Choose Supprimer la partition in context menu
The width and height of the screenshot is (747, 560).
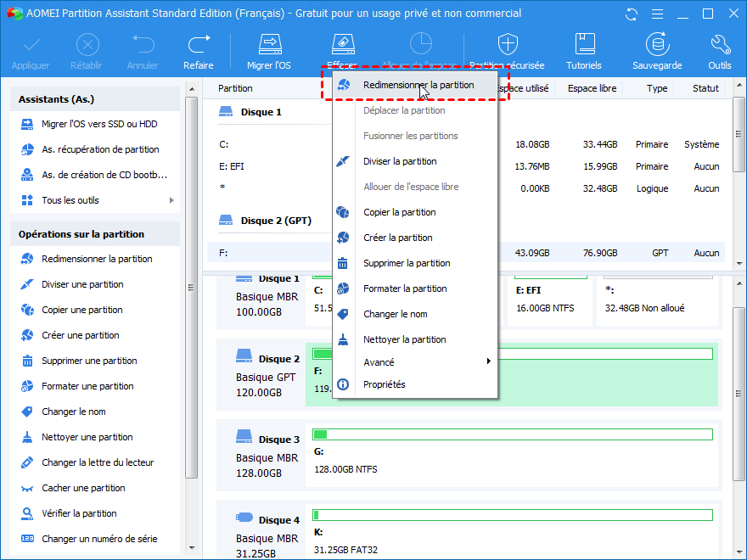point(415,263)
